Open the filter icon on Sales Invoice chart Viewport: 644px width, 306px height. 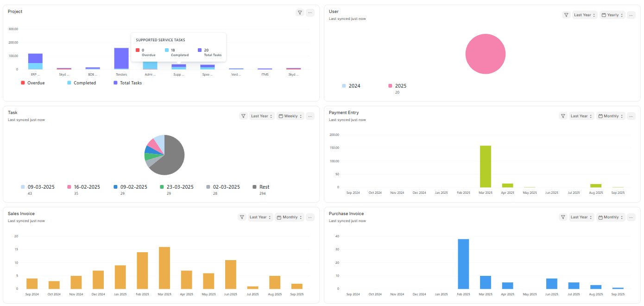click(242, 217)
